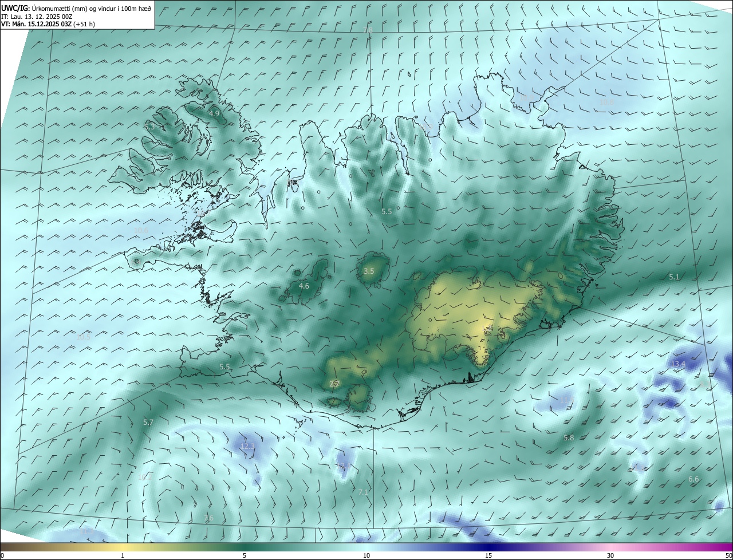Click the colorbar tick label 0
The image size is (733, 560).
pyautogui.click(x=2, y=555)
